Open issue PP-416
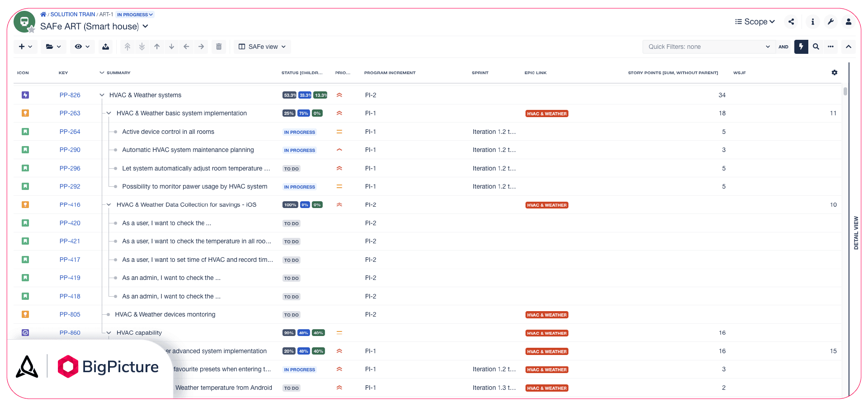This screenshot has width=868, height=407. tap(70, 204)
